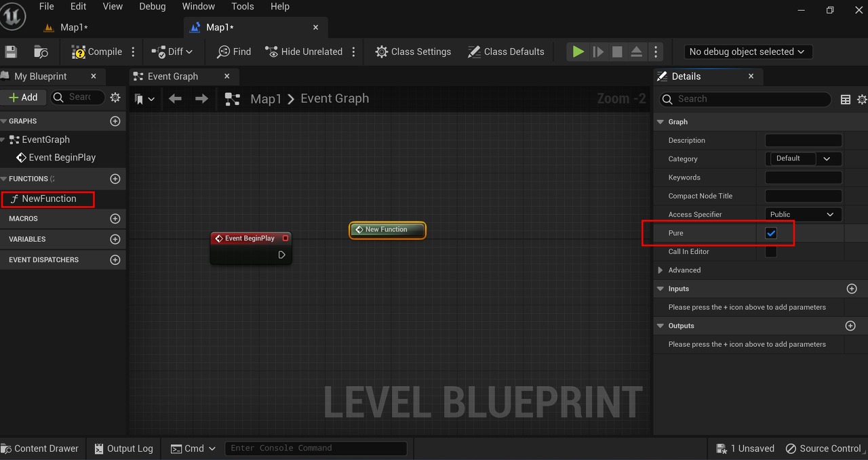The width and height of the screenshot is (868, 460).
Task: Open the Access Specifier Public dropdown
Action: point(804,214)
